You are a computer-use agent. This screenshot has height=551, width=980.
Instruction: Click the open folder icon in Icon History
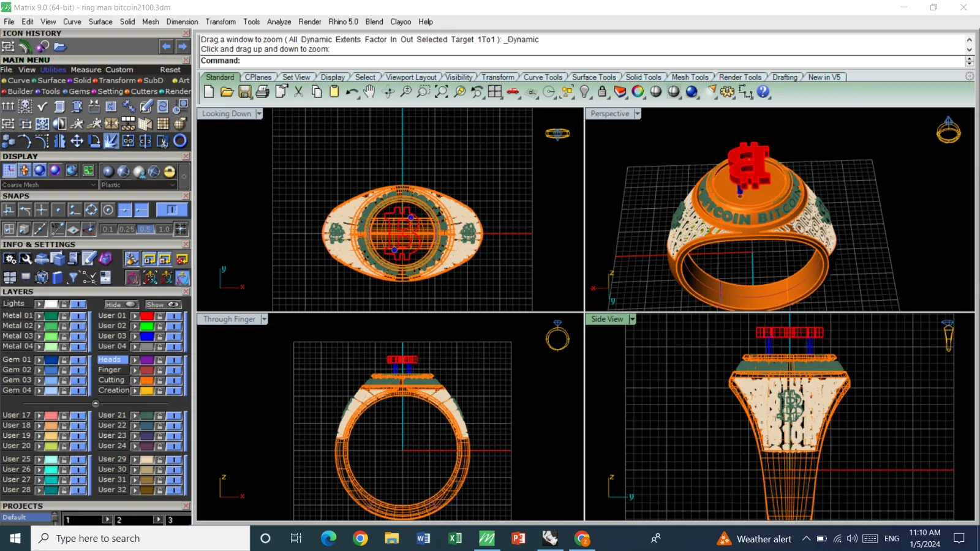coord(59,47)
